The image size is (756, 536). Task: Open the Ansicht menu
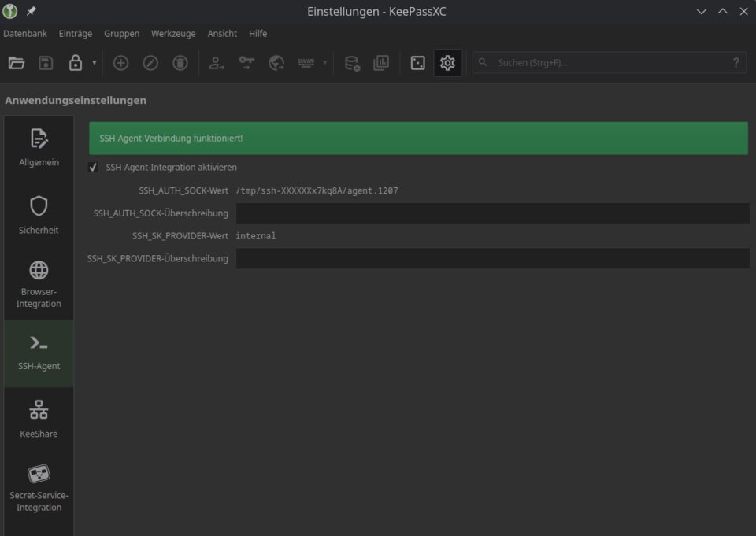tap(222, 34)
